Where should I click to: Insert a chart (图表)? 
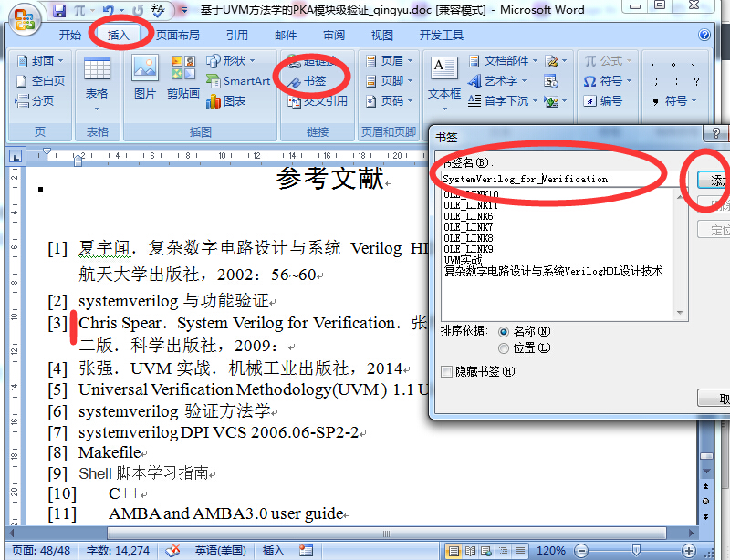tap(225, 100)
